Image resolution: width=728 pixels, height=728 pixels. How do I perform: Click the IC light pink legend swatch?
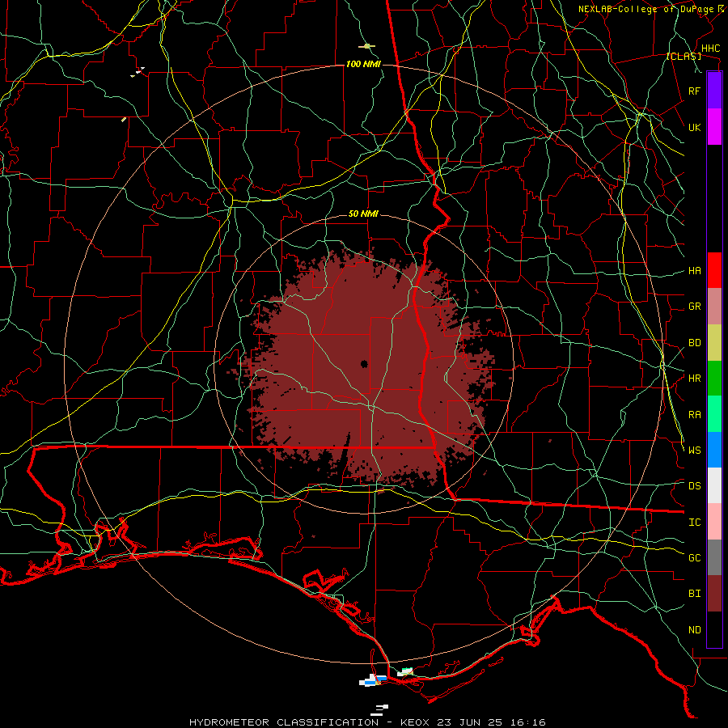pyautogui.click(x=714, y=522)
